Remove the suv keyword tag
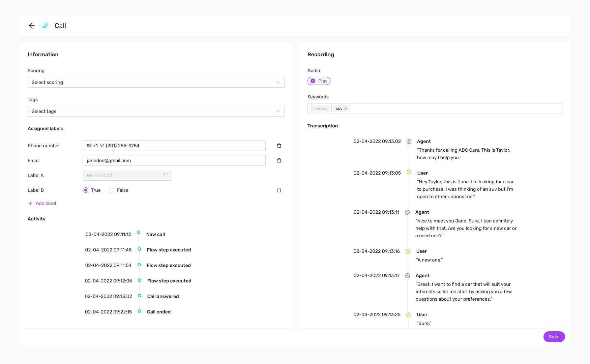590x364 pixels. [346, 109]
